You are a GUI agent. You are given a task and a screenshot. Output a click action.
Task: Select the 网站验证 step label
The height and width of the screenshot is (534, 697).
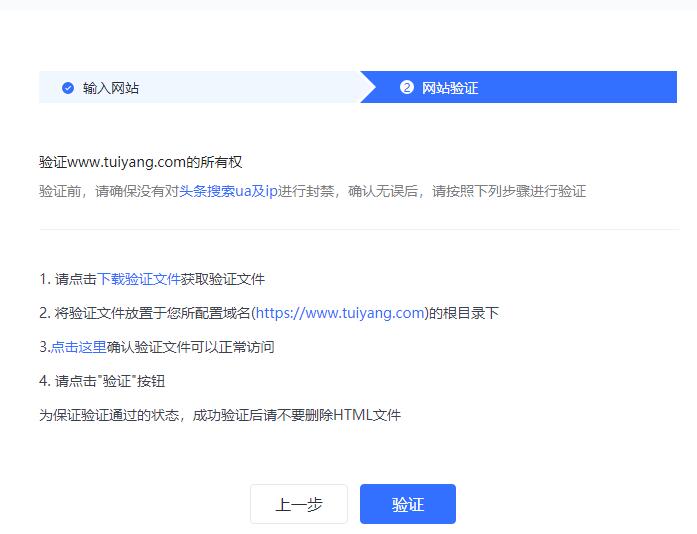(x=450, y=88)
